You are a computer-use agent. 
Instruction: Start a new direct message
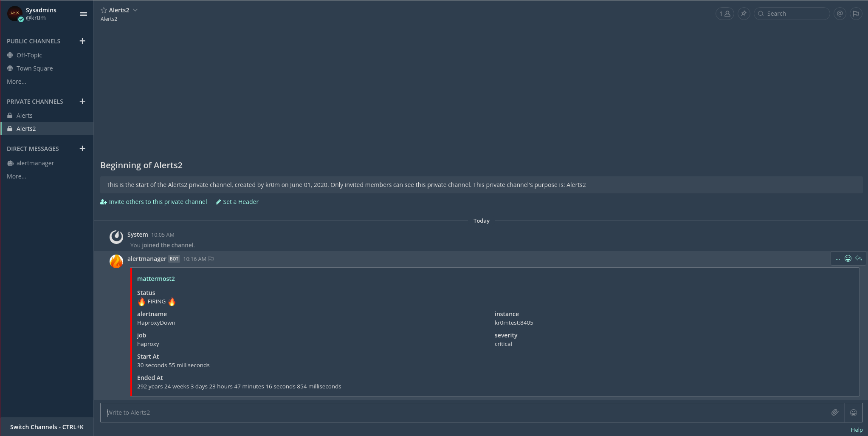[82, 149]
